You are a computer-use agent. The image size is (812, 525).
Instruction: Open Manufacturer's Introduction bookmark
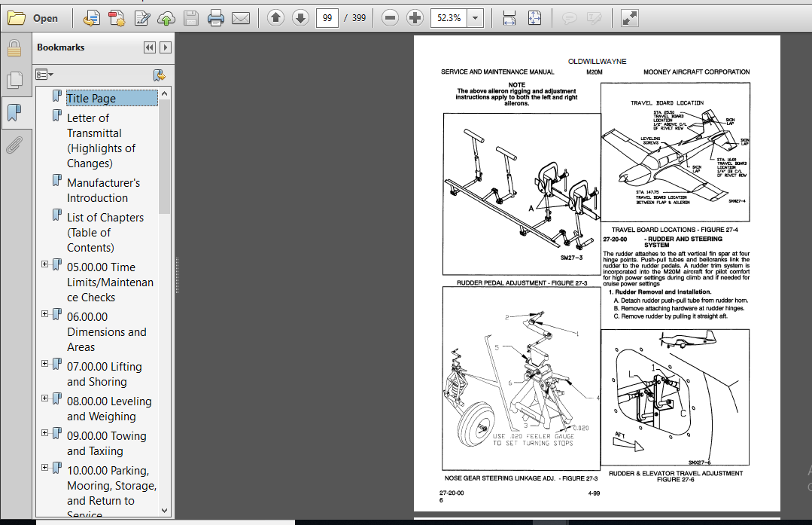tap(104, 191)
